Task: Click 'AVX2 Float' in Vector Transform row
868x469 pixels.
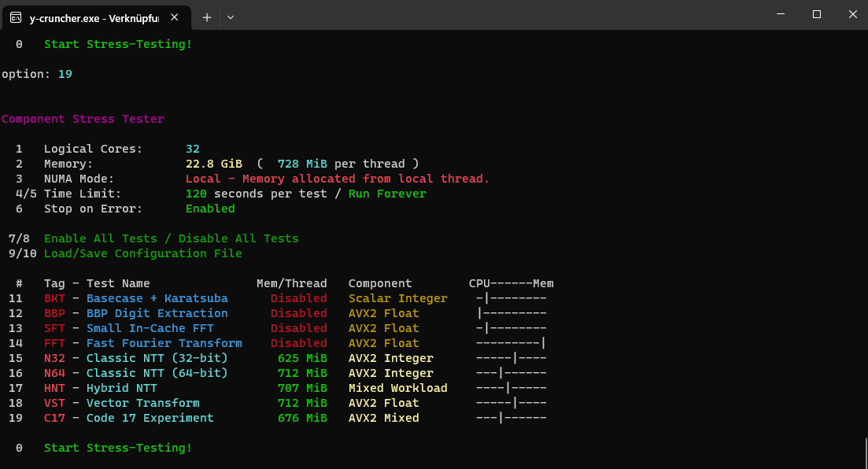Action: coord(383,403)
